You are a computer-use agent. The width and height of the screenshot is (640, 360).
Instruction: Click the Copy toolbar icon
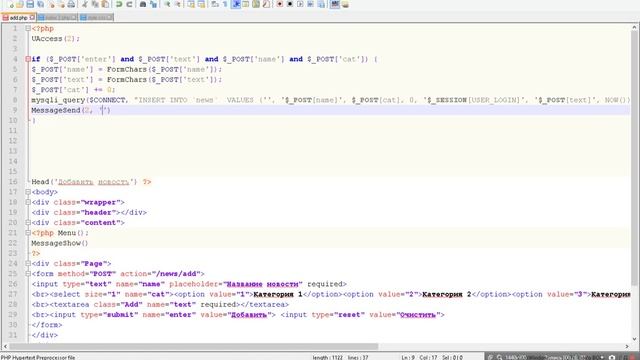coord(95,4)
